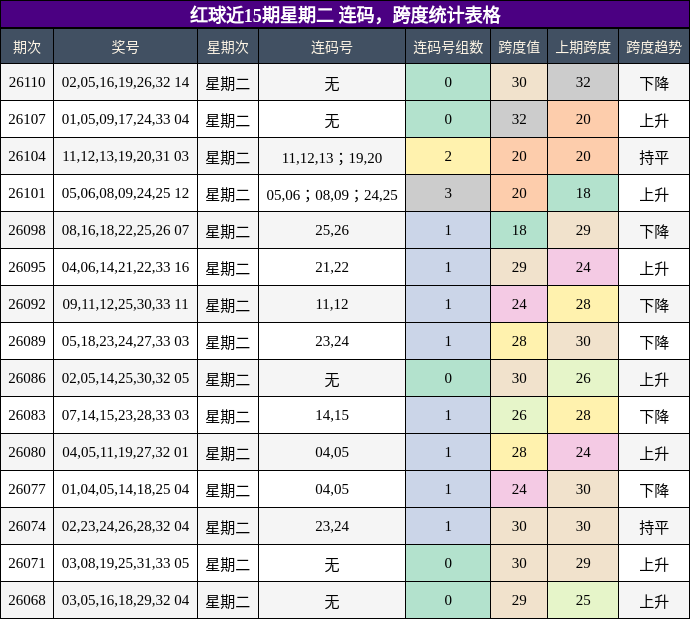Click period number 26110

tap(27, 82)
